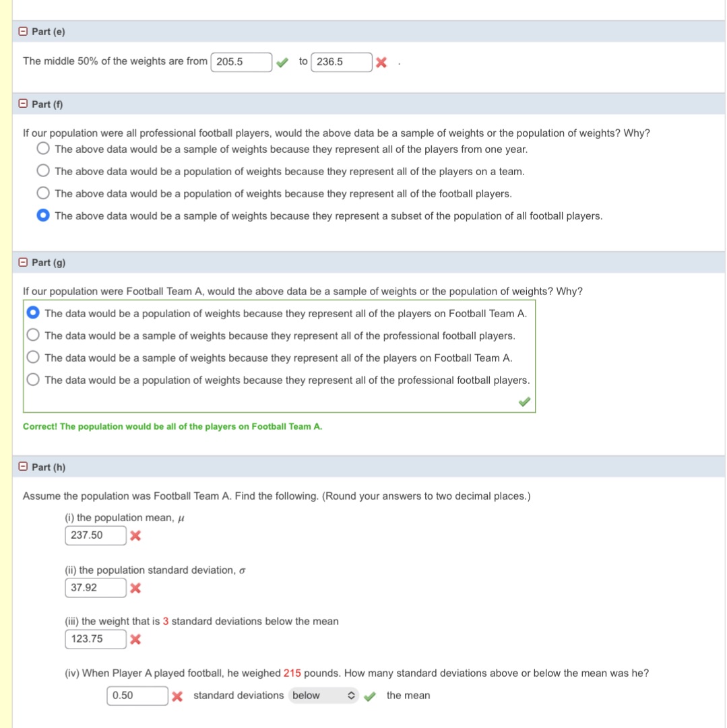The height and width of the screenshot is (728, 727).
Task: Collapse the Part (e) section
Action: 23,31
